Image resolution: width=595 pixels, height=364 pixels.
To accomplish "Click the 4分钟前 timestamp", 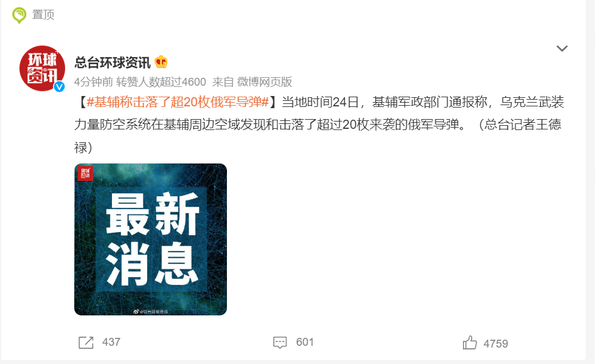I will 93,81.
